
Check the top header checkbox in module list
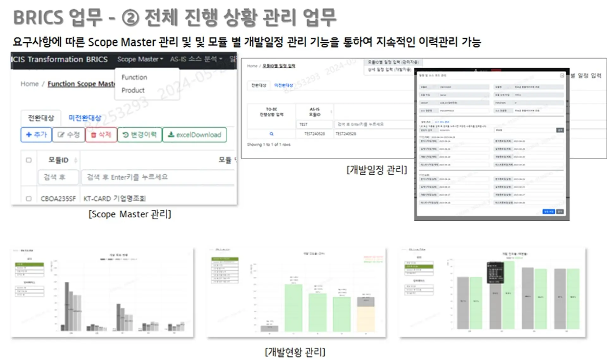(x=29, y=160)
